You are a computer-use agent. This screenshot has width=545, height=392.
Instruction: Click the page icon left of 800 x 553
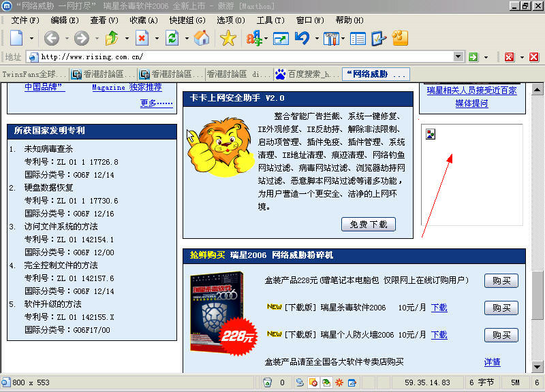tap(5, 382)
